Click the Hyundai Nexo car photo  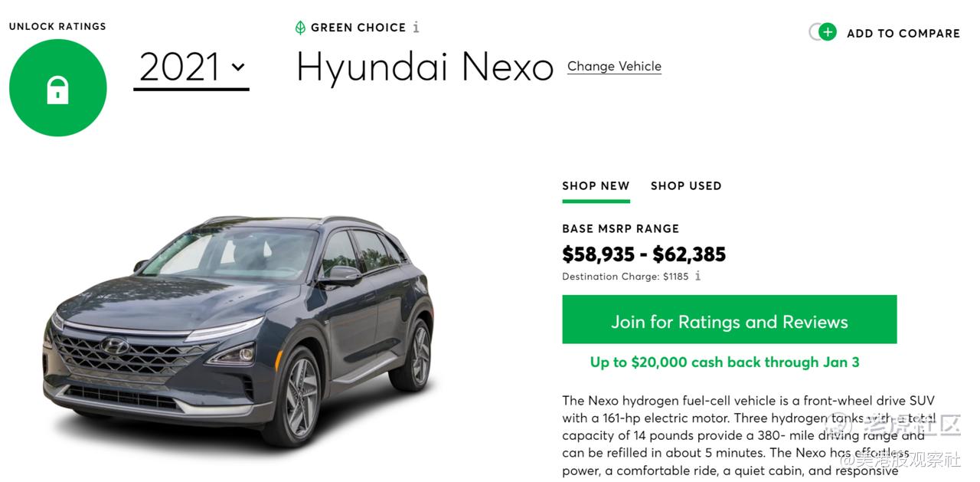tap(238, 330)
